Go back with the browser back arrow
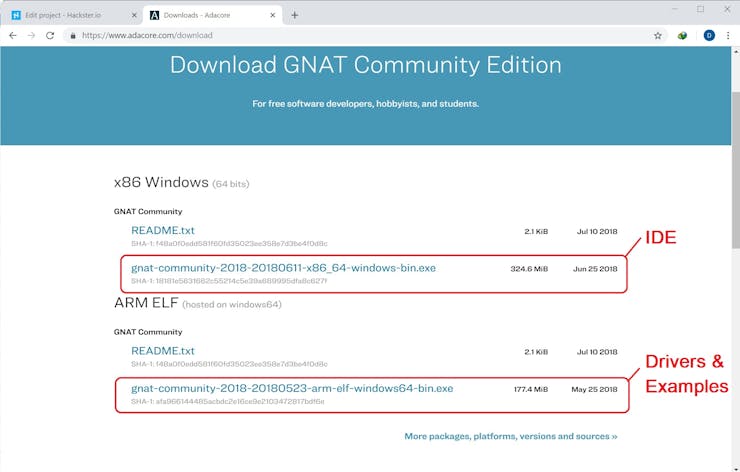The height and width of the screenshot is (472, 740). 13,35
